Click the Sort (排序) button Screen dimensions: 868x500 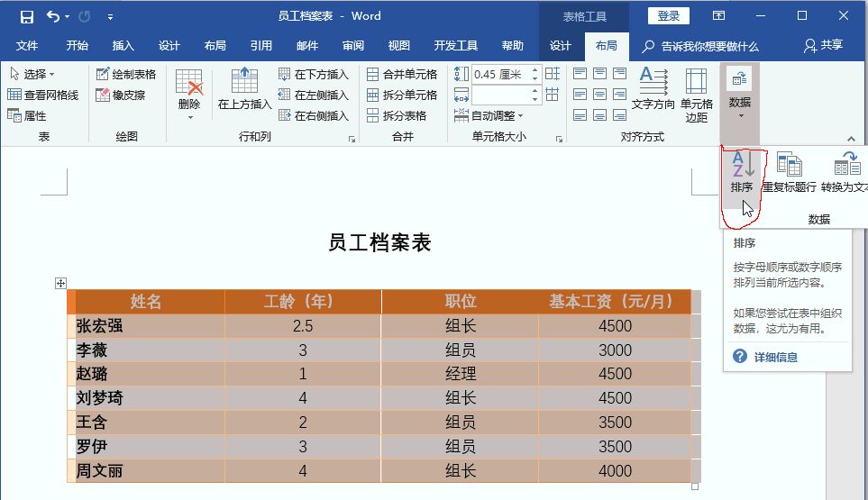pos(742,173)
